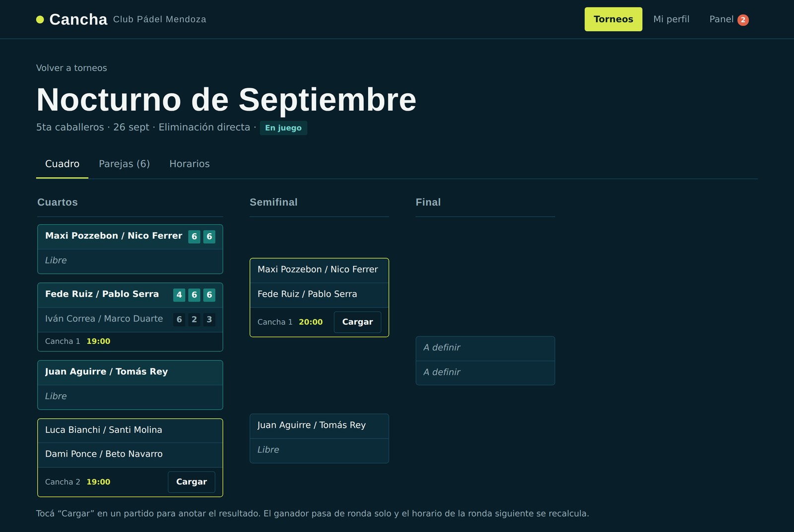Select Fede Ruiz / Pablo Serra in Semifinal

[319, 295]
